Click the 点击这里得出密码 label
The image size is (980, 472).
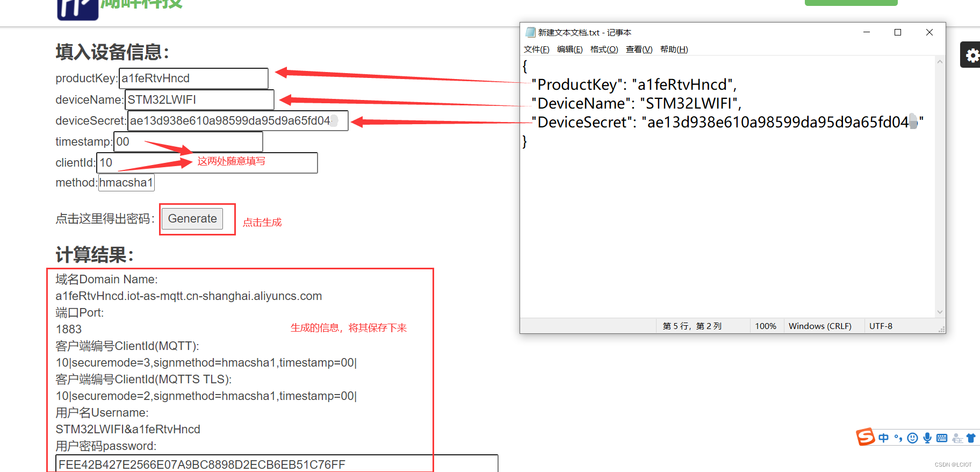(105, 219)
